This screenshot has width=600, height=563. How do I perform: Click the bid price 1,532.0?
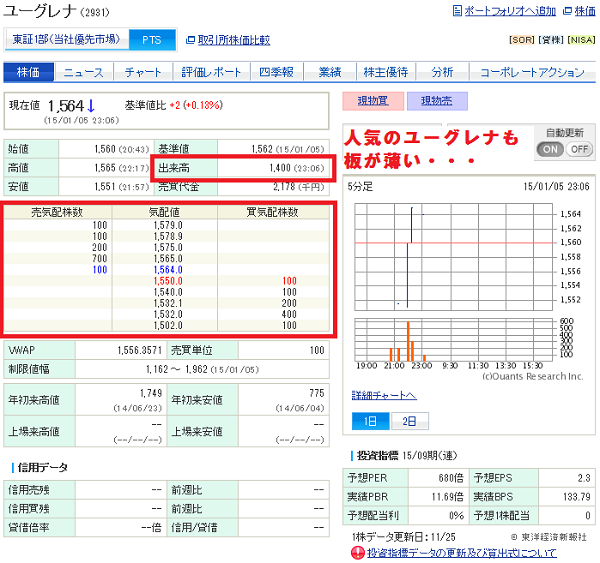[x=168, y=314]
